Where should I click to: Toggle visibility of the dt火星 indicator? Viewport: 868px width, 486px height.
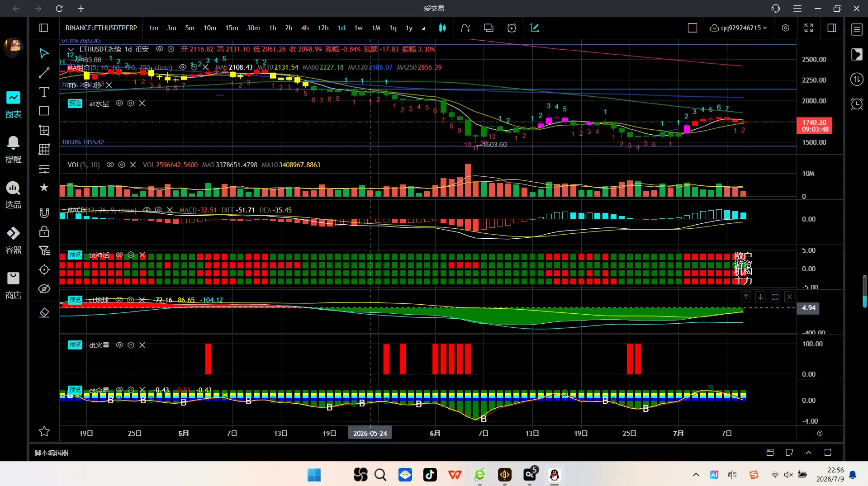pyautogui.click(x=119, y=345)
